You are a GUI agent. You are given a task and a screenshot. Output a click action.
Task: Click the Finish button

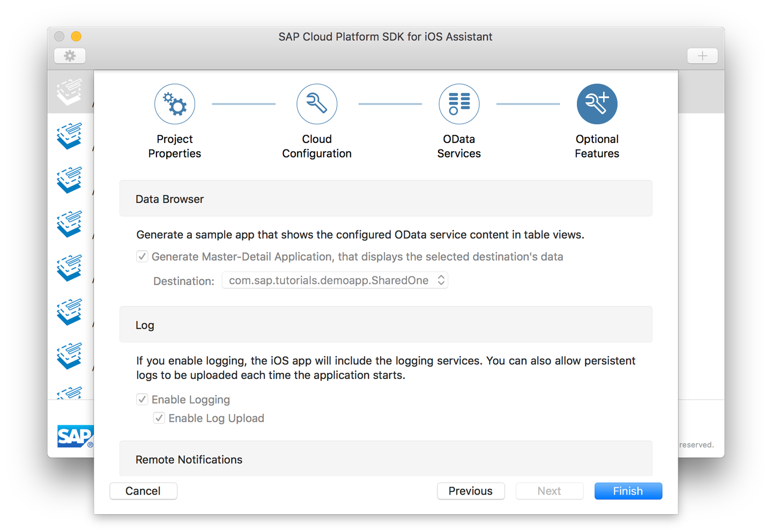click(x=628, y=491)
